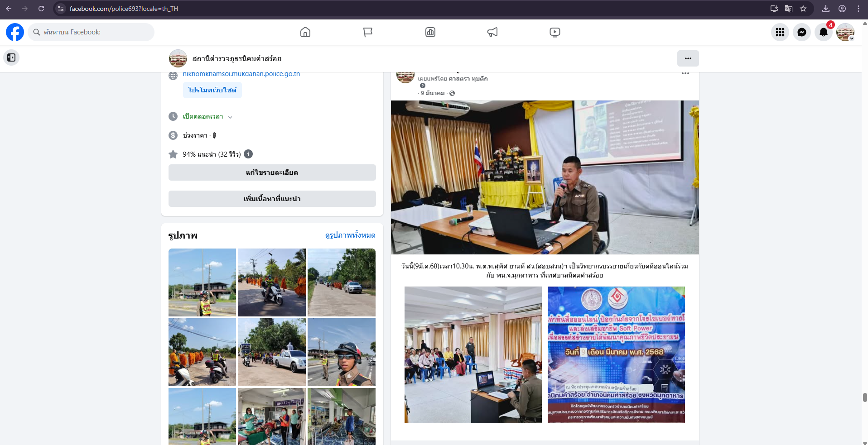The width and height of the screenshot is (868, 445).
Task: Open the post options three-dots menu
Action: click(685, 74)
